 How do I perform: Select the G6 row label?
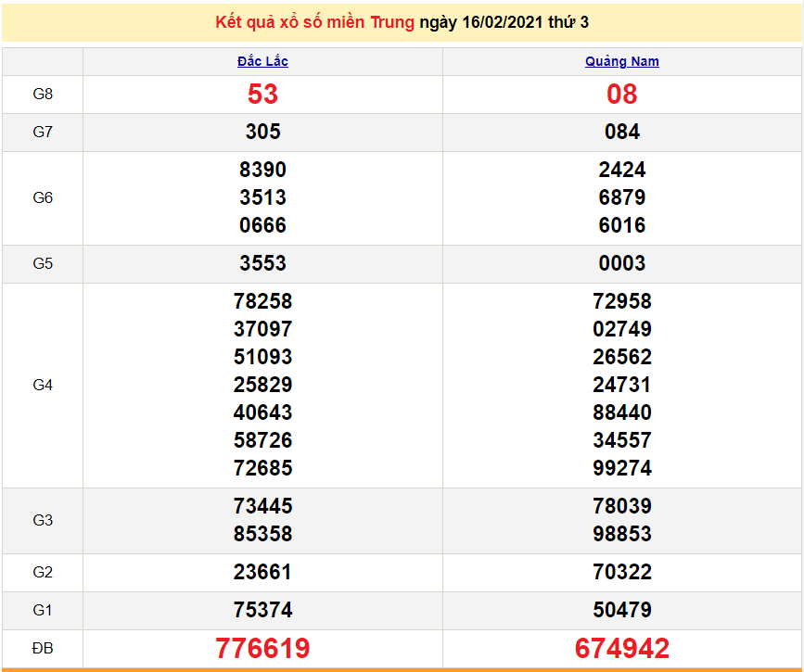[43, 197]
